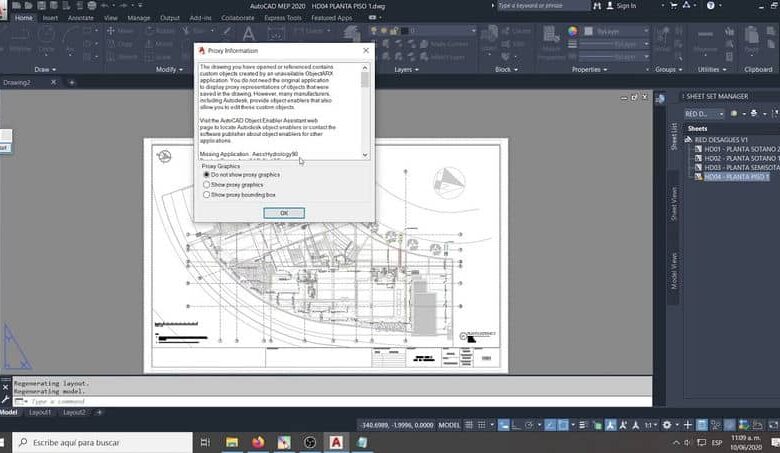
Task: Click the Match Properties icon
Action: pyautogui.click(x=551, y=35)
